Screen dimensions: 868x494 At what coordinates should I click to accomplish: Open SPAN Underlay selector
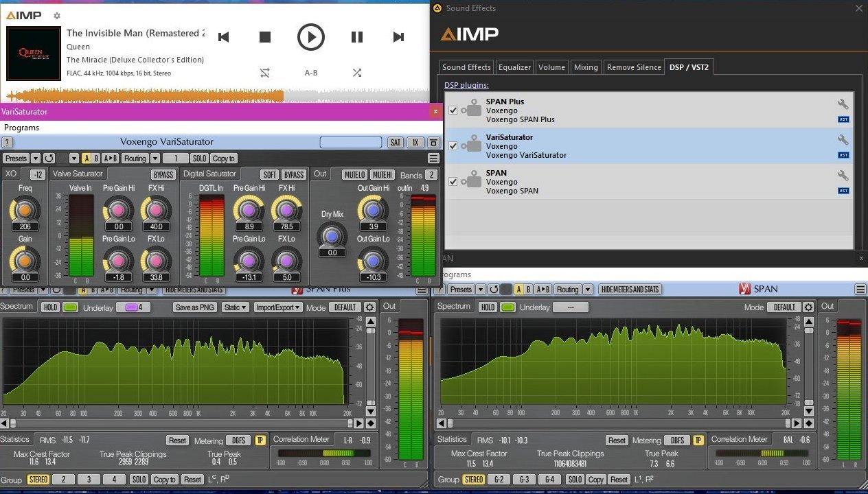coord(571,307)
